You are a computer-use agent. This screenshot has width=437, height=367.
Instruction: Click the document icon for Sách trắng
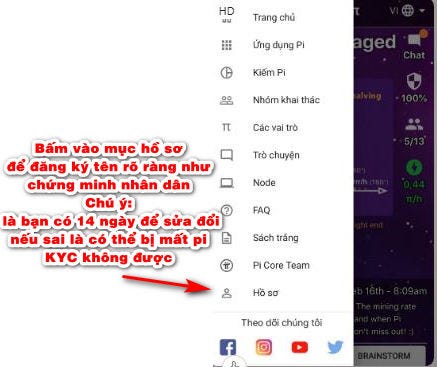click(227, 238)
